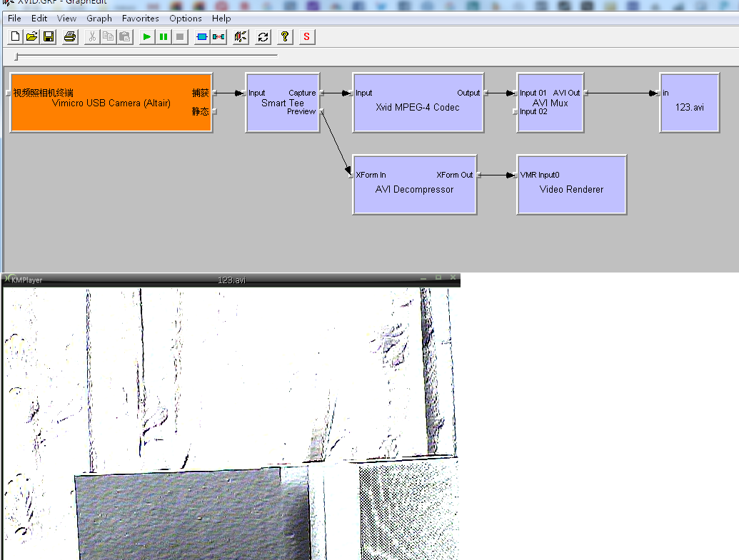Click the Disconnect Filters toolbar icon
Screen dimensions: 739x560
coord(218,36)
